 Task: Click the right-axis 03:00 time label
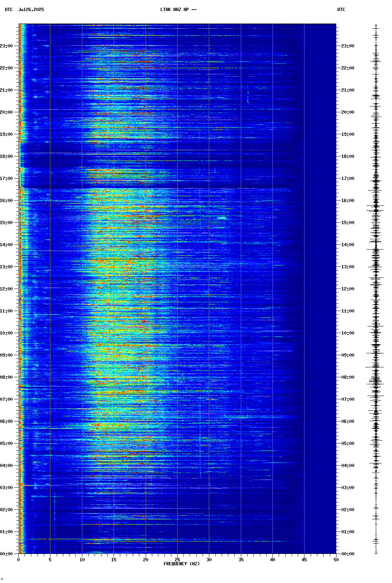348,488
